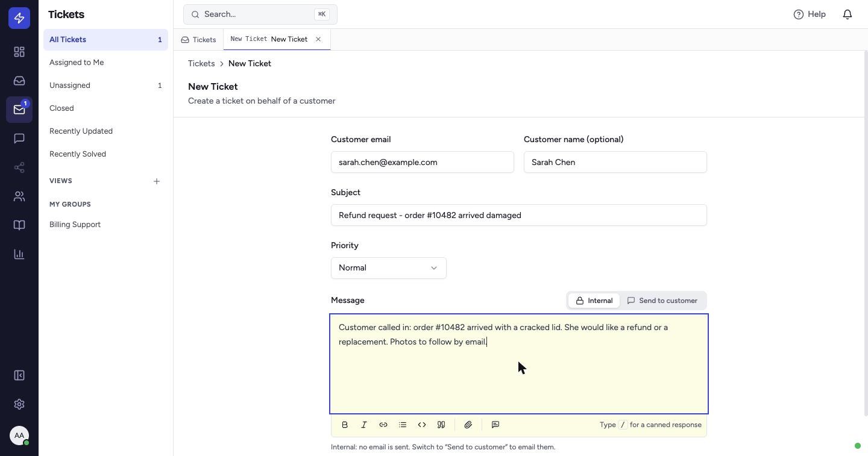Open the settings gear icon
The image size is (868, 456).
pyautogui.click(x=19, y=404)
